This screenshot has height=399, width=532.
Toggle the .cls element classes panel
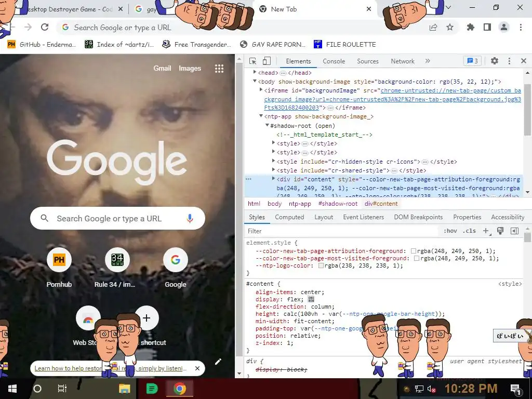469,231
